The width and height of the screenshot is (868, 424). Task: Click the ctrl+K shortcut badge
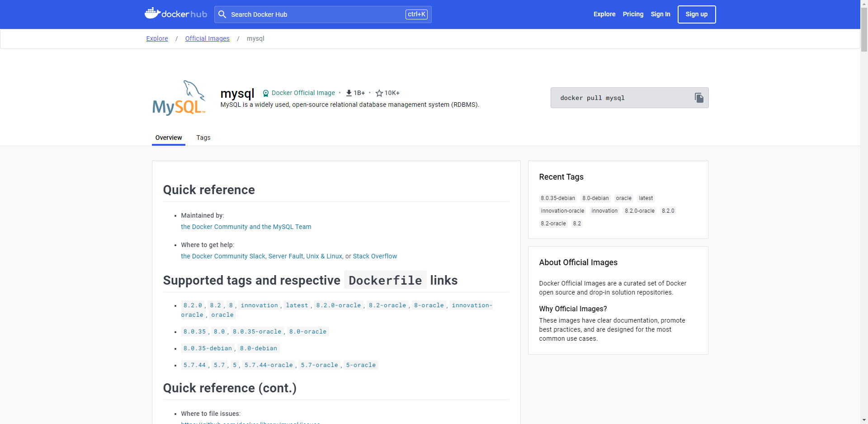click(x=416, y=14)
